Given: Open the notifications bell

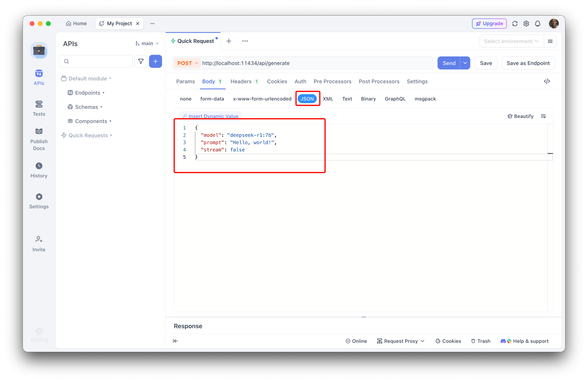Looking at the screenshot, I should click(x=538, y=24).
